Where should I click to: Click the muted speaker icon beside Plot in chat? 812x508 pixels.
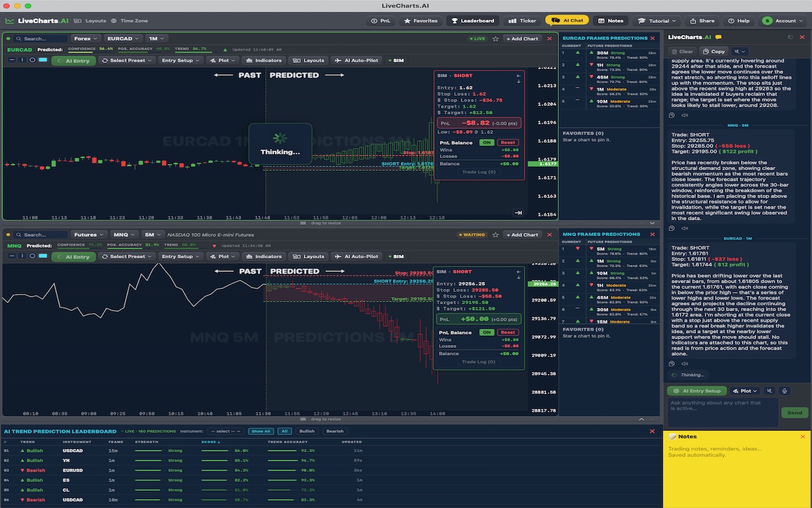click(x=769, y=391)
